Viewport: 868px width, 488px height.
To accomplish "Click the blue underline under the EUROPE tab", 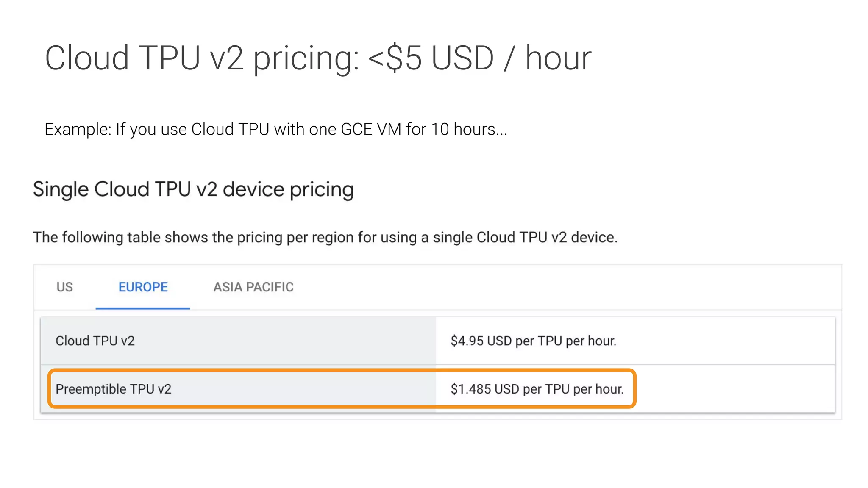I will coord(143,308).
